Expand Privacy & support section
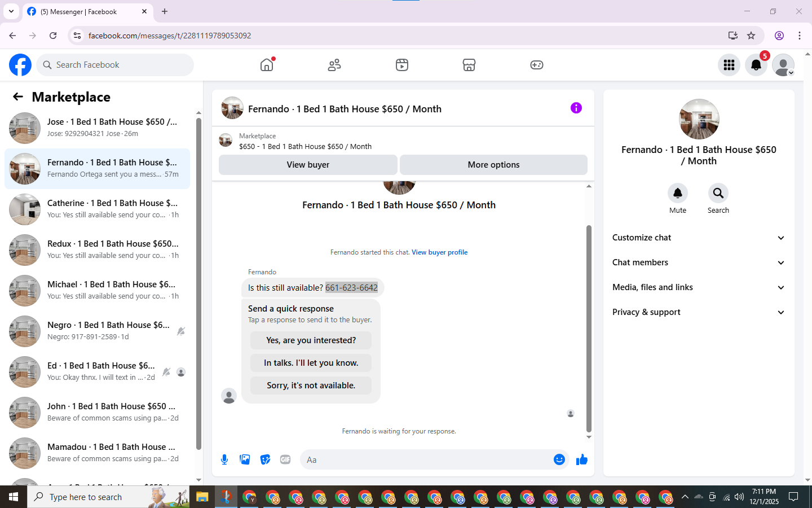Image resolution: width=812 pixels, height=508 pixels. [699, 312]
